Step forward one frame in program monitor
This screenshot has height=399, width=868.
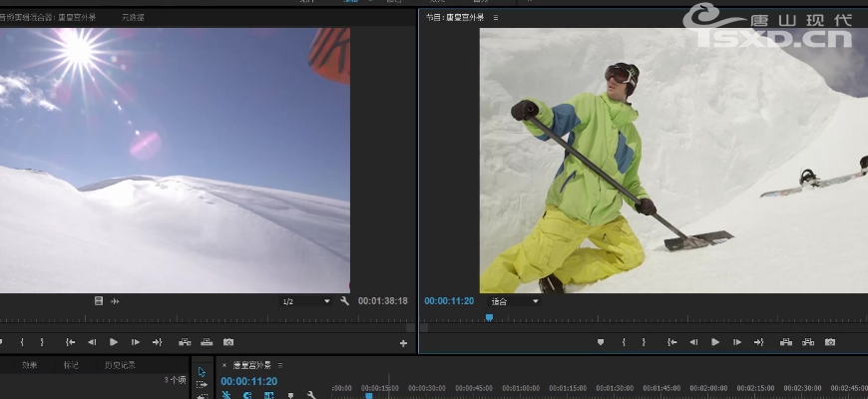point(737,342)
